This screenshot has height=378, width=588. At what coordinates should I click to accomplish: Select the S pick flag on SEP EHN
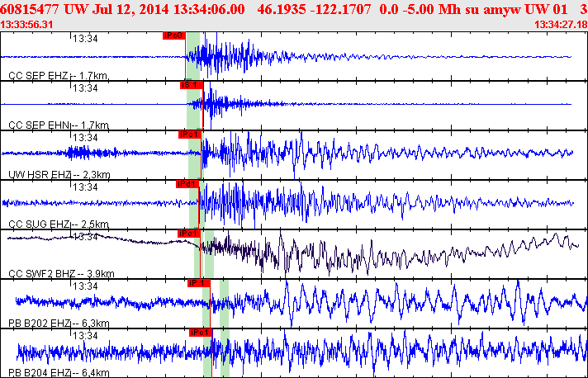pyautogui.click(x=191, y=84)
